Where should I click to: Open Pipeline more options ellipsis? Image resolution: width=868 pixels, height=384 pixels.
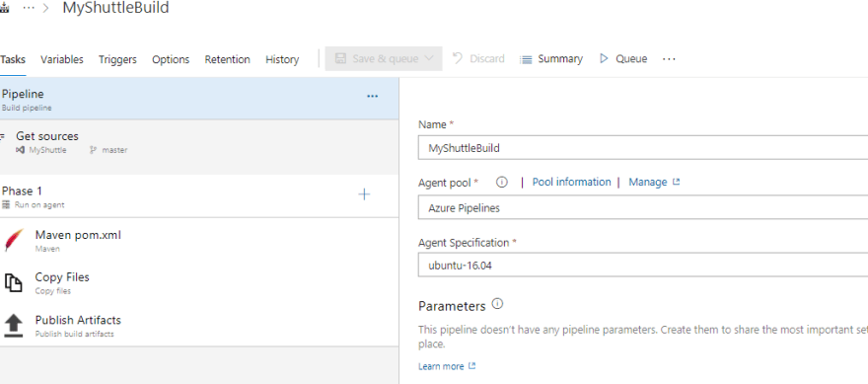click(x=373, y=97)
